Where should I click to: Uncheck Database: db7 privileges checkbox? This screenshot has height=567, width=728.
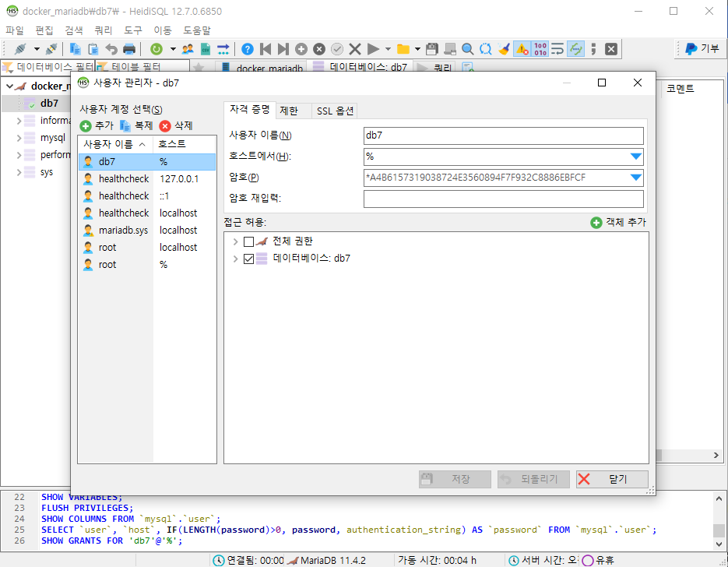tap(249, 259)
